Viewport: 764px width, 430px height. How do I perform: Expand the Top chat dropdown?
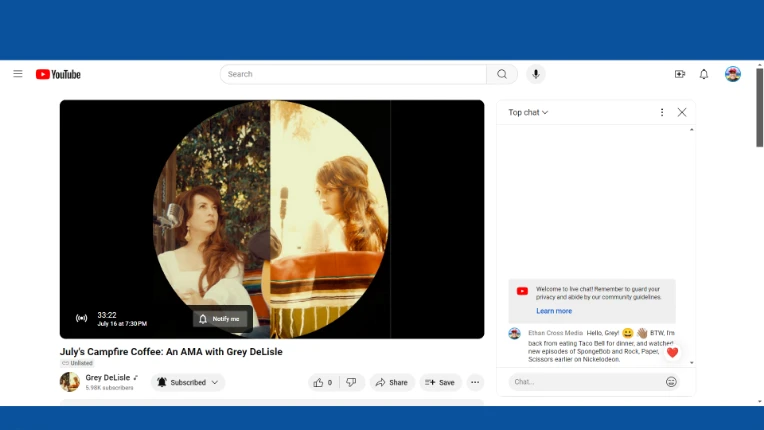tap(528, 112)
